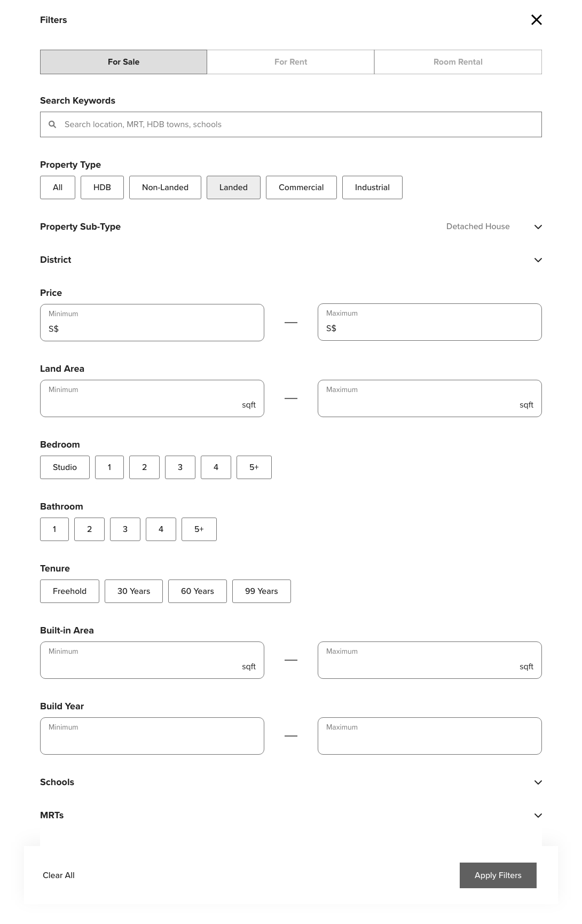Screen dimensions: 582x924
Task: Switch to the For Sale tab
Action: click(123, 62)
